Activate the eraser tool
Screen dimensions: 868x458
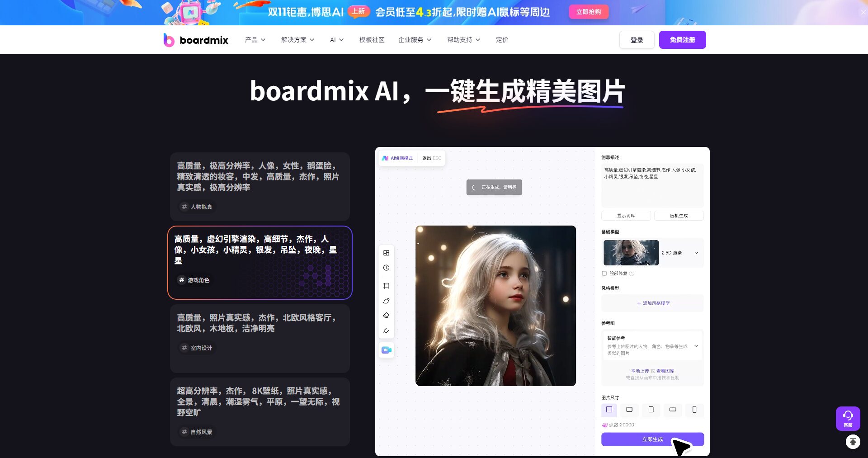coord(386,315)
